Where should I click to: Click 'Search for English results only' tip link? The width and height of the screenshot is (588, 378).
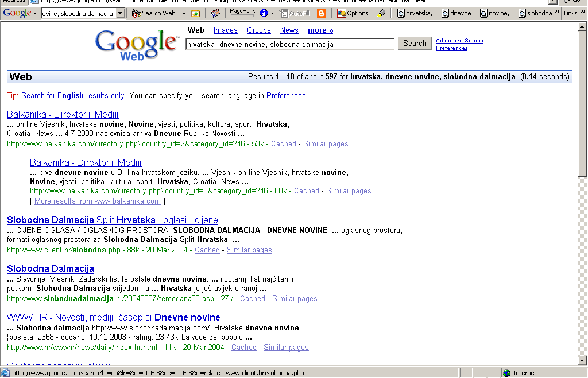[x=73, y=96]
